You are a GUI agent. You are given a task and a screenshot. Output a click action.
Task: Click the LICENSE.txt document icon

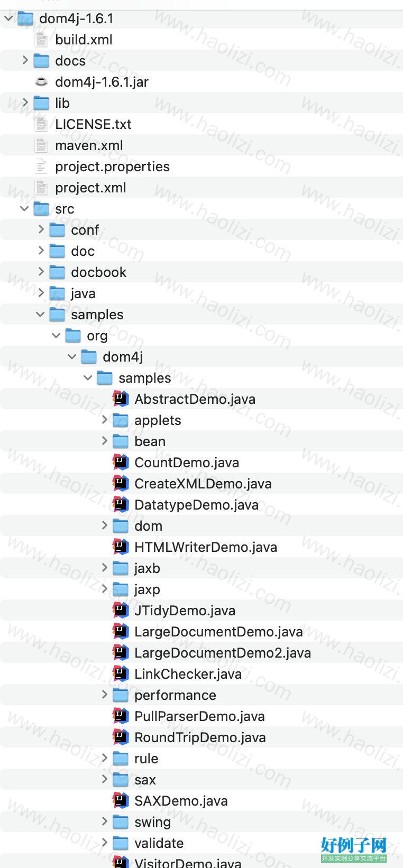click(41, 124)
